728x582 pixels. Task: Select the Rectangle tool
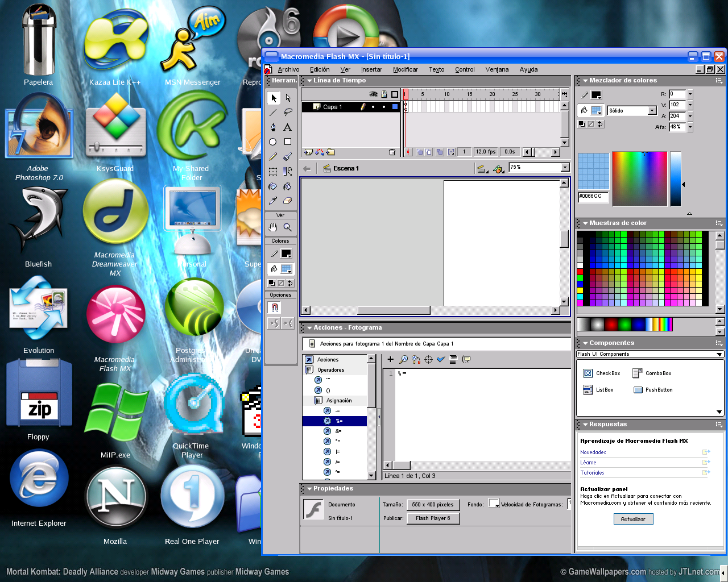coord(288,142)
